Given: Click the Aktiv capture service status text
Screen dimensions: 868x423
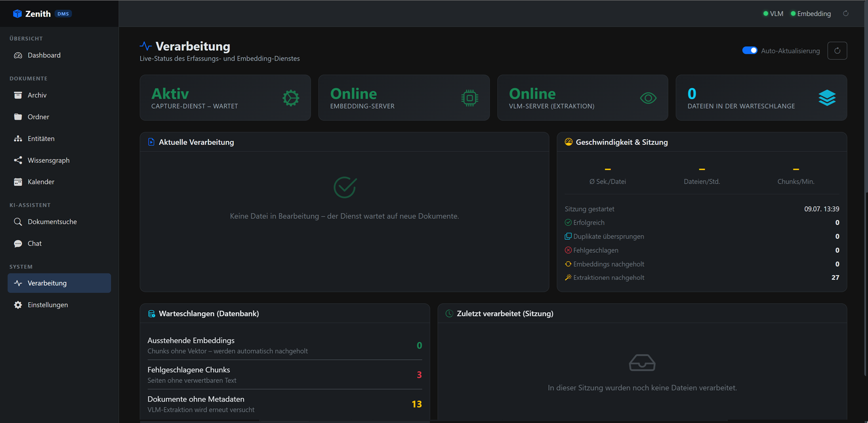Looking at the screenshot, I should coord(170,93).
